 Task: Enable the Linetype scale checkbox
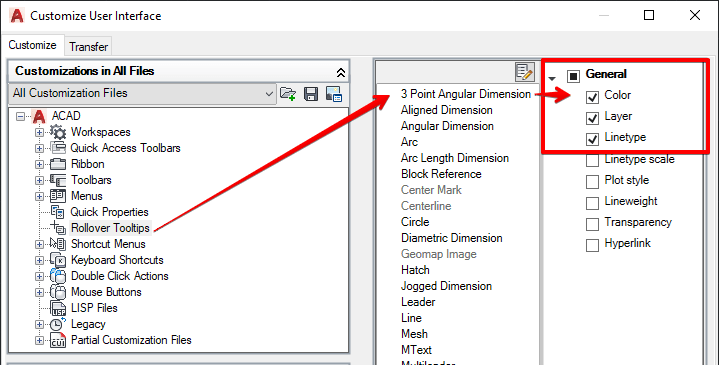click(592, 160)
